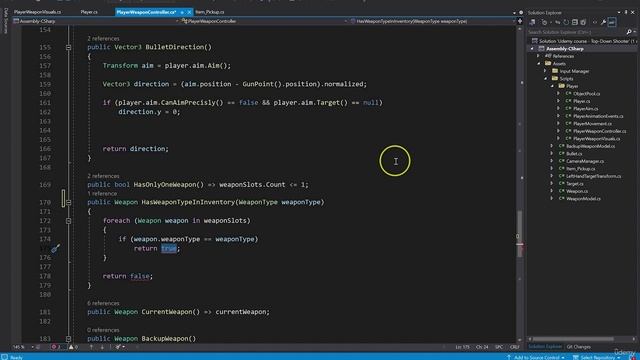Click the navigate up arrow in bottom bar
This screenshot has height=360, width=640.
point(91,347)
